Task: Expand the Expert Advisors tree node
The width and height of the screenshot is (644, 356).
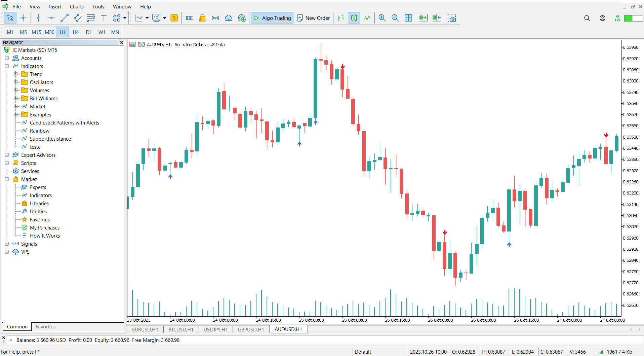Action: [7, 155]
